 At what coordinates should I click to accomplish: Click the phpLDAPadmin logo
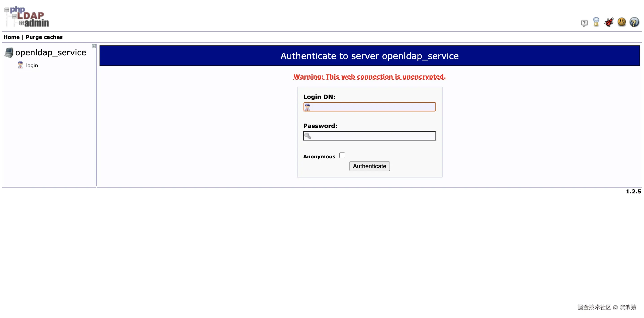27,17
